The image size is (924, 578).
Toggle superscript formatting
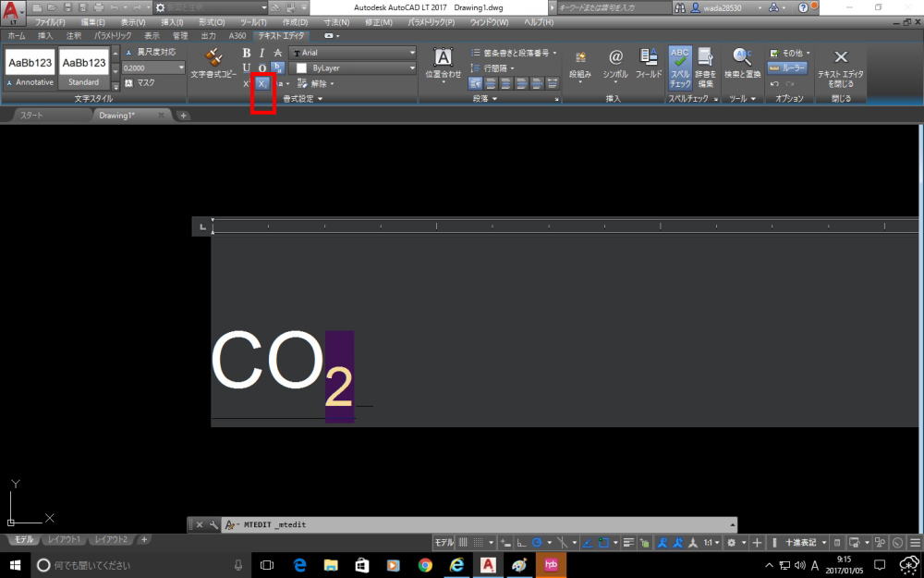pos(247,84)
